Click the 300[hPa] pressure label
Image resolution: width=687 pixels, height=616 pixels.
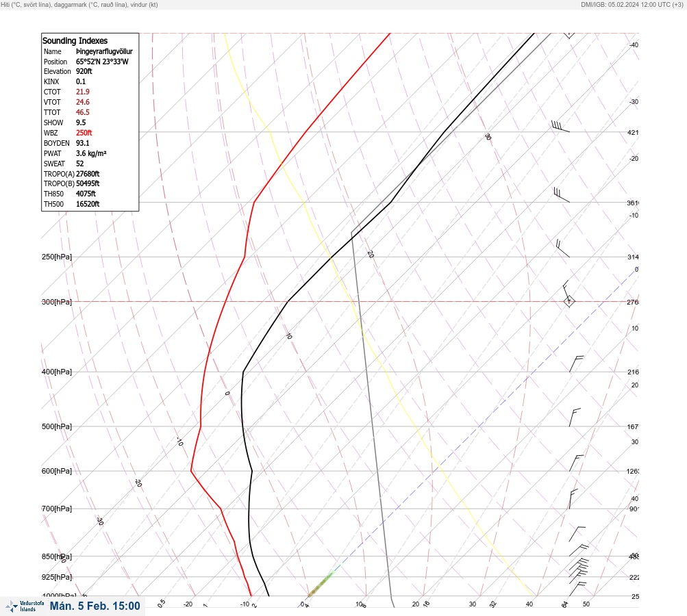[57, 302]
